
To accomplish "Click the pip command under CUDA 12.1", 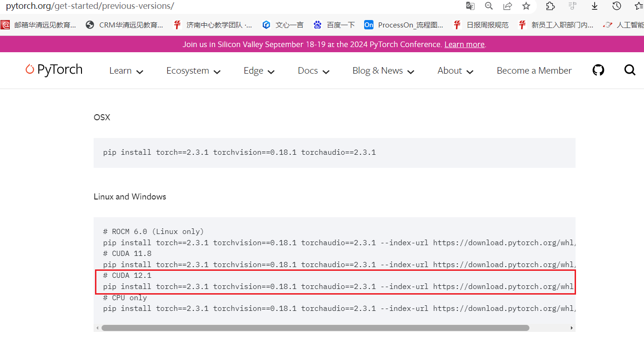I will (x=339, y=286).
